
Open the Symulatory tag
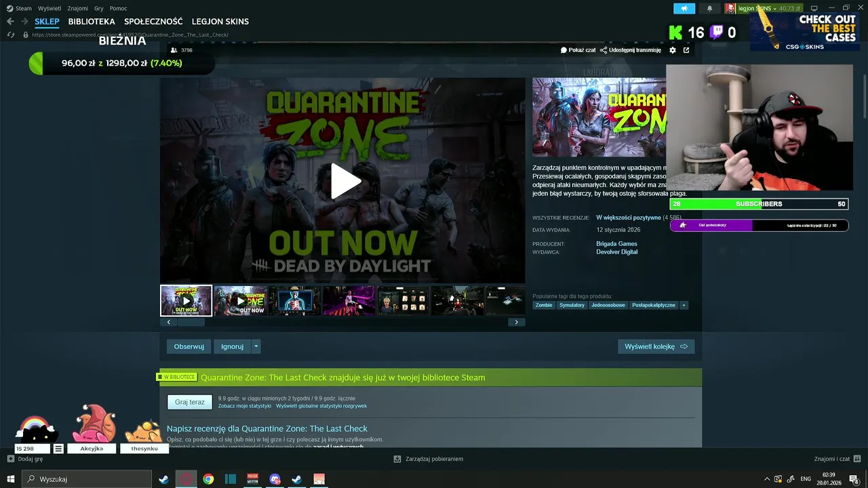point(572,305)
